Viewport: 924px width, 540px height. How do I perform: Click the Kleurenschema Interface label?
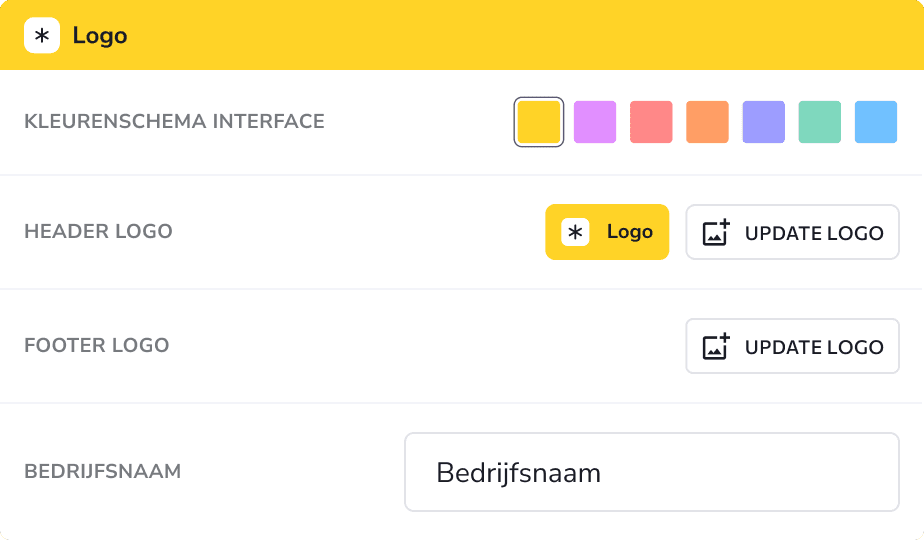(x=174, y=121)
